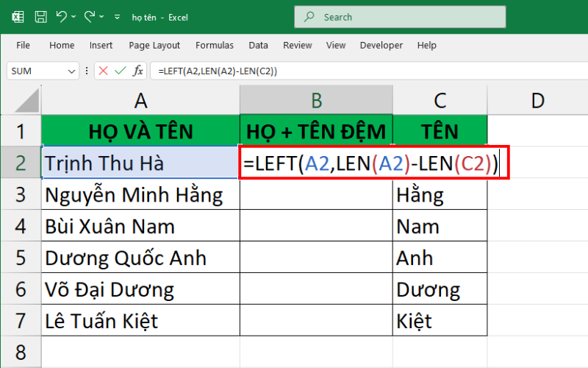Select cell 'Võ Đại Dương'
Image resolution: width=588 pixels, height=368 pixels.
pos(140,289)
